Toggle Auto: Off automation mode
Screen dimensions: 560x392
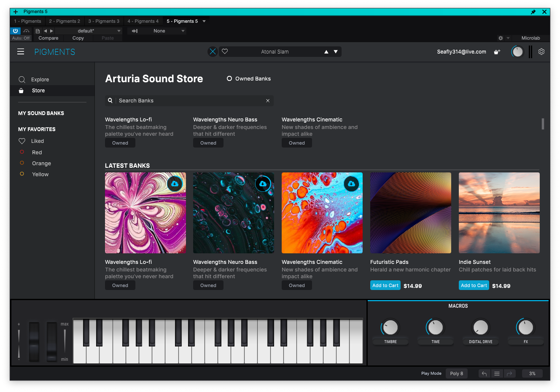click(21, 38)
